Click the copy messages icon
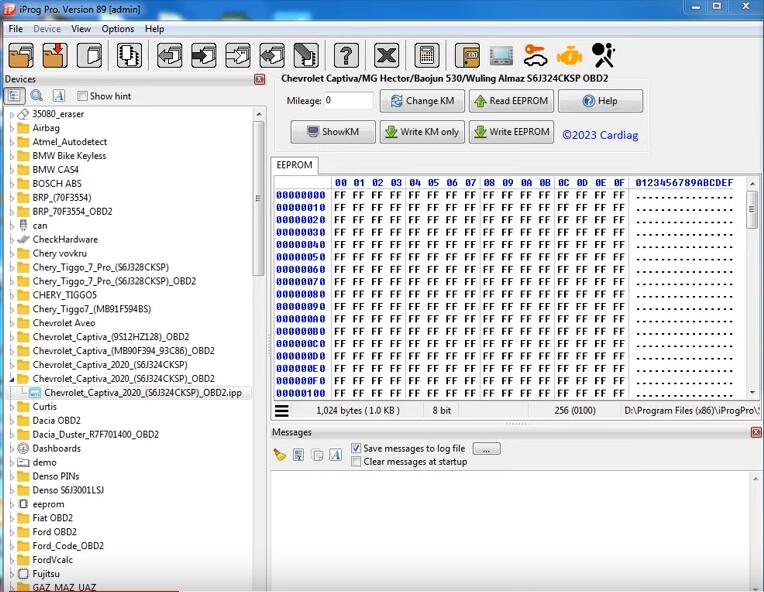This screenshot has height=592, width=764. [317, 455]
